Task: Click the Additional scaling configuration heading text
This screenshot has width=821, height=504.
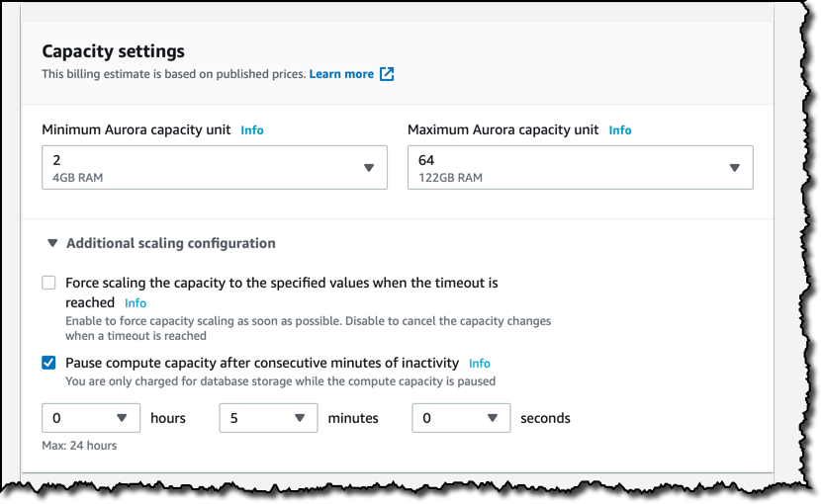Action: [x=170, y=243]
